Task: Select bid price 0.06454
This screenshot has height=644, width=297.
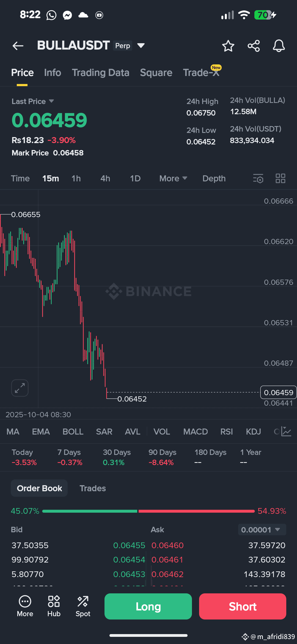Action: 129,560
